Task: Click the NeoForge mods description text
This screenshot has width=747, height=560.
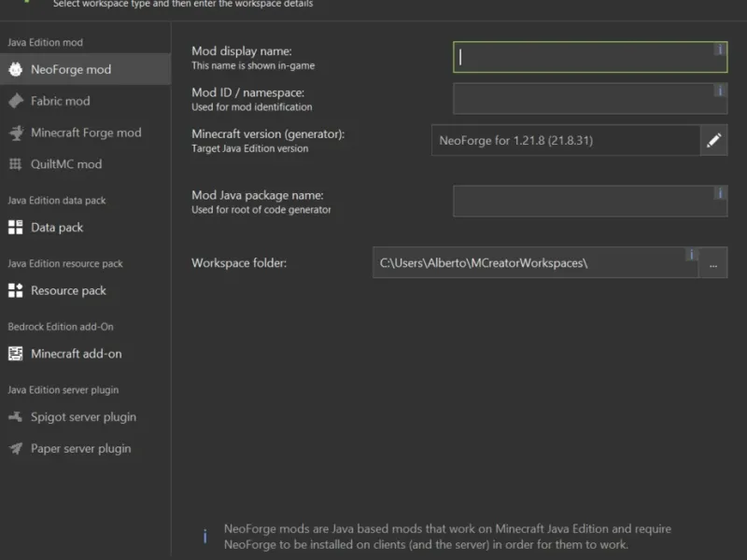Action: tap(447, 537)
